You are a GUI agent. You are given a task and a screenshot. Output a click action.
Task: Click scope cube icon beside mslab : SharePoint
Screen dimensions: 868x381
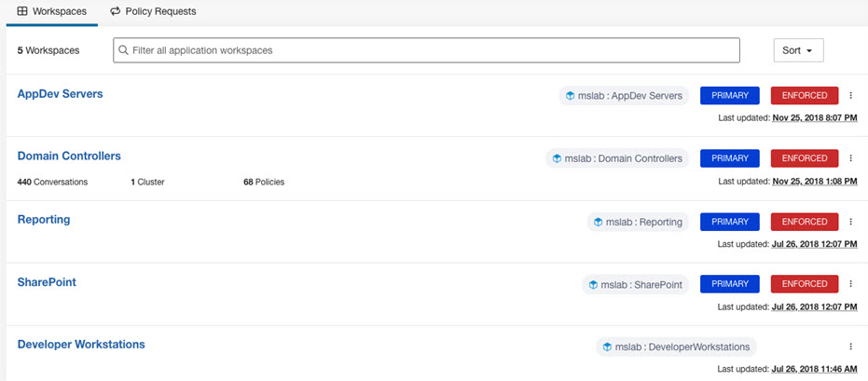pos(593,285)
